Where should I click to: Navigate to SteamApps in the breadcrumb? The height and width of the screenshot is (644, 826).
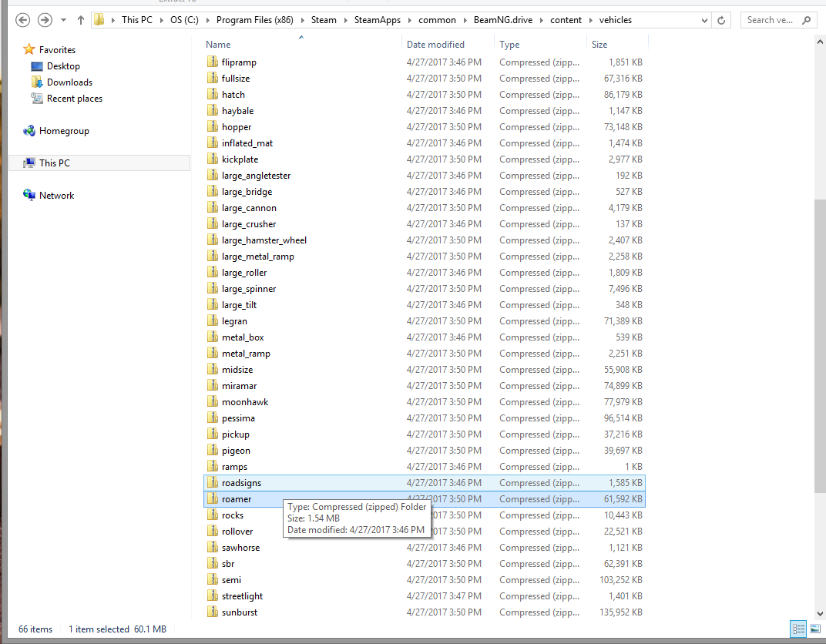(x=378, y=20)
